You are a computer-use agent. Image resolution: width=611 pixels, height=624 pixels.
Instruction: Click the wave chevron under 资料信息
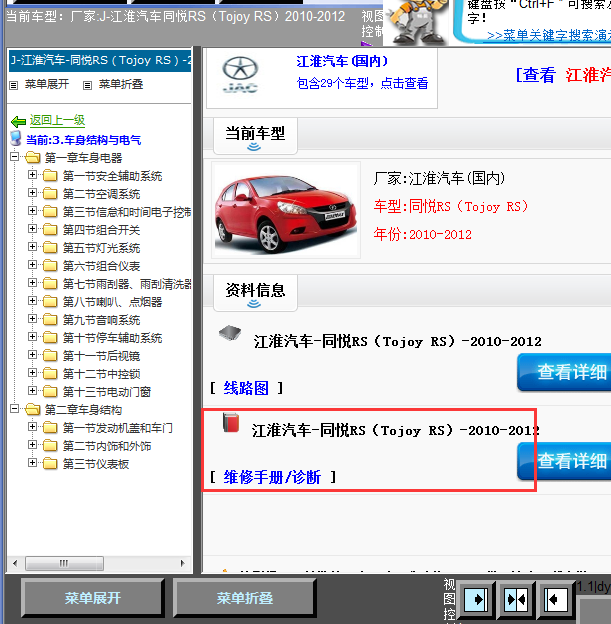tap(254, 304)
